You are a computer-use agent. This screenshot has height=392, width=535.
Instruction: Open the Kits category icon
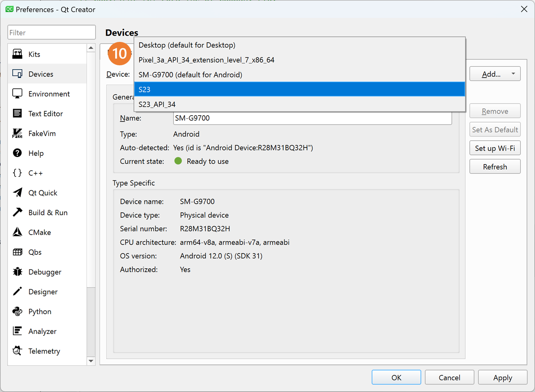click(17, 54)
